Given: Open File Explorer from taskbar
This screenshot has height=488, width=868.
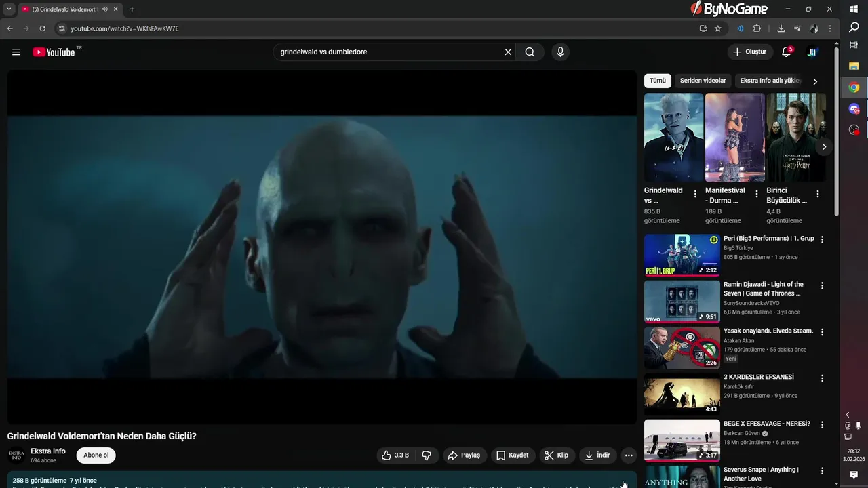Looking at the screenshot, I should click(854, 66).
